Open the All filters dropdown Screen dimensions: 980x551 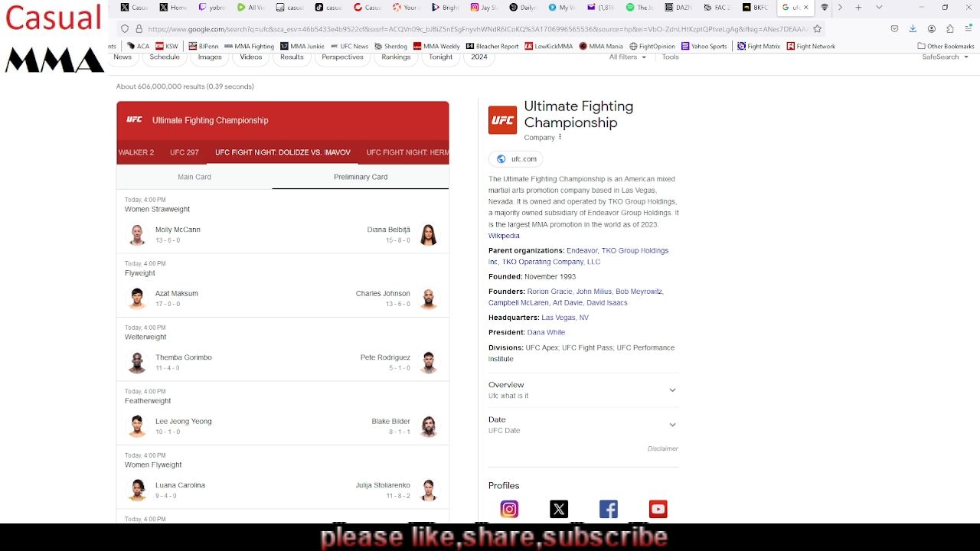point(627,57)
